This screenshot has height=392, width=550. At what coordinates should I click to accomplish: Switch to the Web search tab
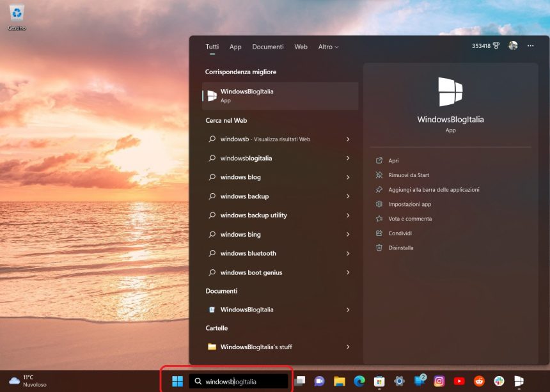301,47
